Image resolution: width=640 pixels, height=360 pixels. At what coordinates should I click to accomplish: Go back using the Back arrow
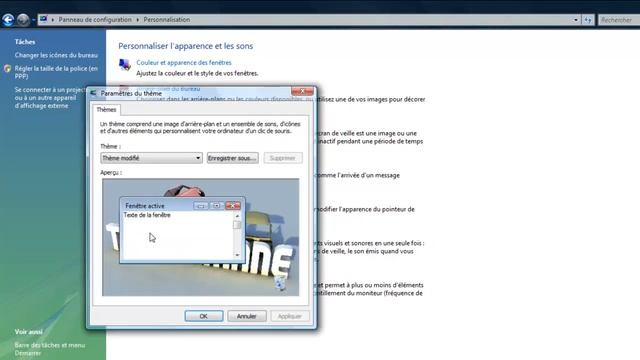(x=8, y=19)
